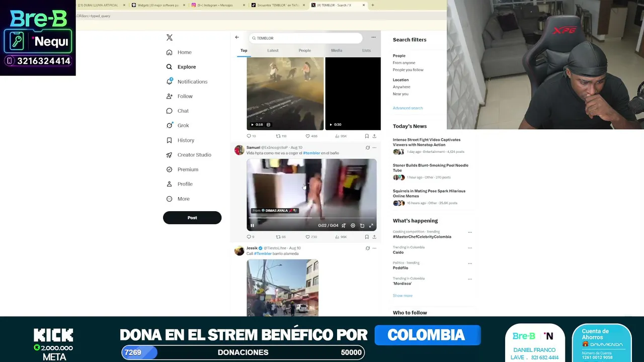Go back with the arrow beside search
The image size is (644, 362).
pyautogui.click(x=237, y=37)
